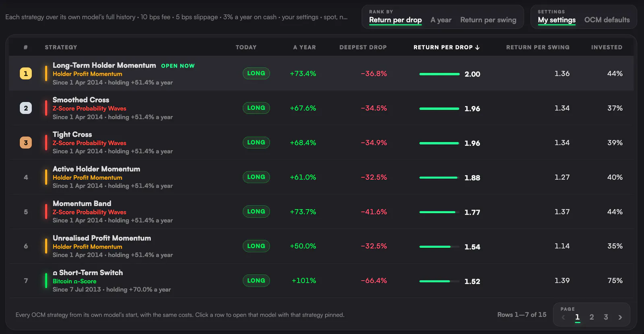Open Long-Term Holder Momentum strategy

click(x=321, y=73)
